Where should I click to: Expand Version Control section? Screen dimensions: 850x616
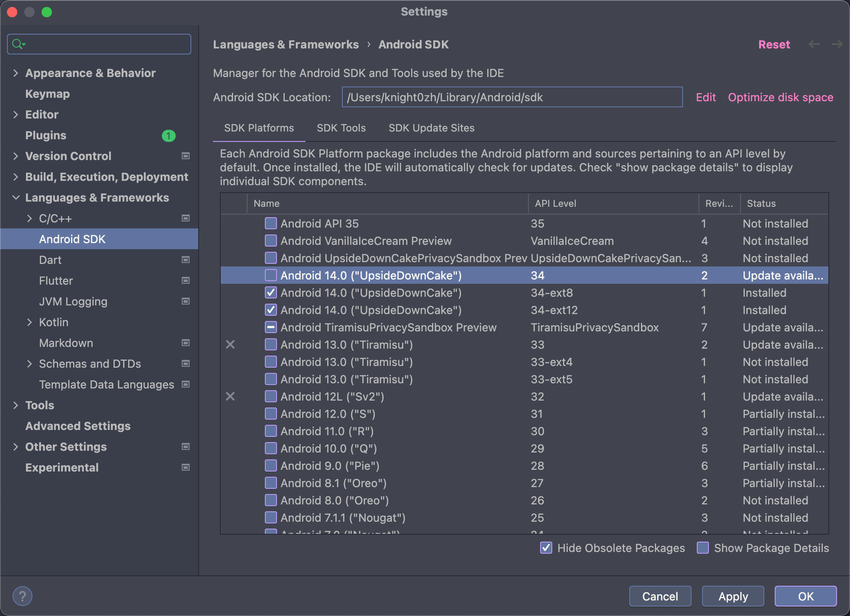click(x=16, y=156)
